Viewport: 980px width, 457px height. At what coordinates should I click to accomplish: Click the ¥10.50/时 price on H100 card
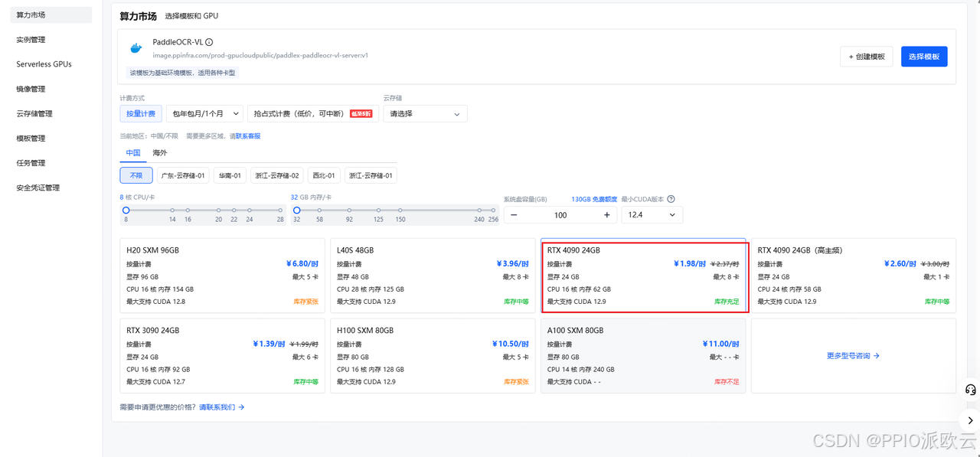(511, 344)
